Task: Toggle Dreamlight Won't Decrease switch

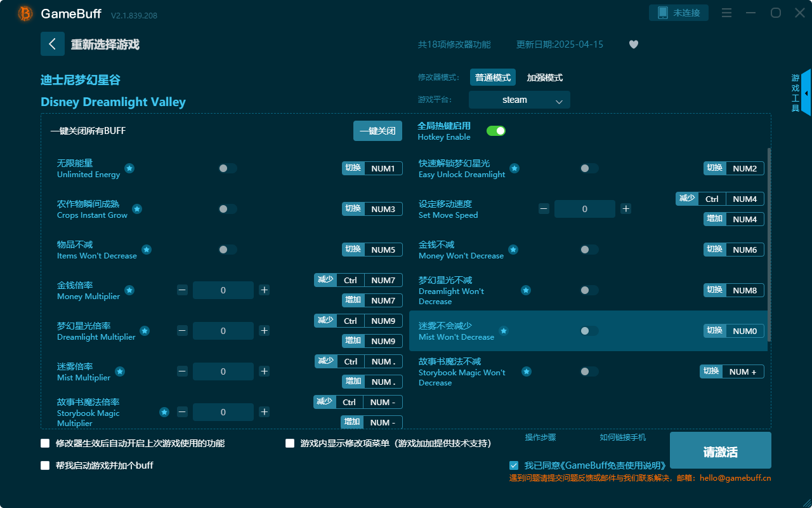Action: pyautogui.click(x=589, y=290)
